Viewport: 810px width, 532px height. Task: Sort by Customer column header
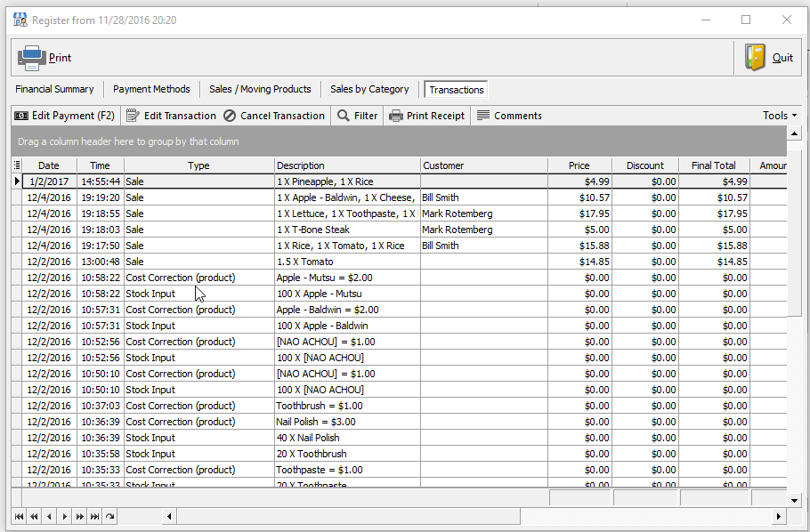tap(484, 165)
